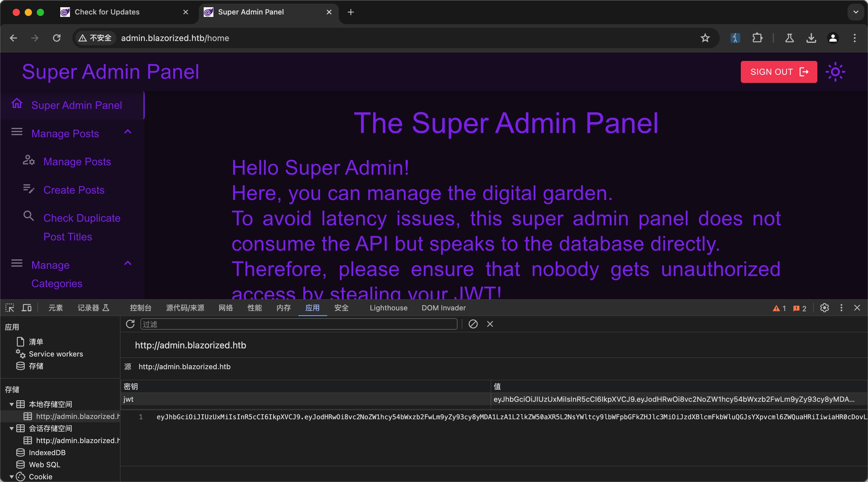
Task: Click the inspect element picker icon
Action: tap(10, 308)
